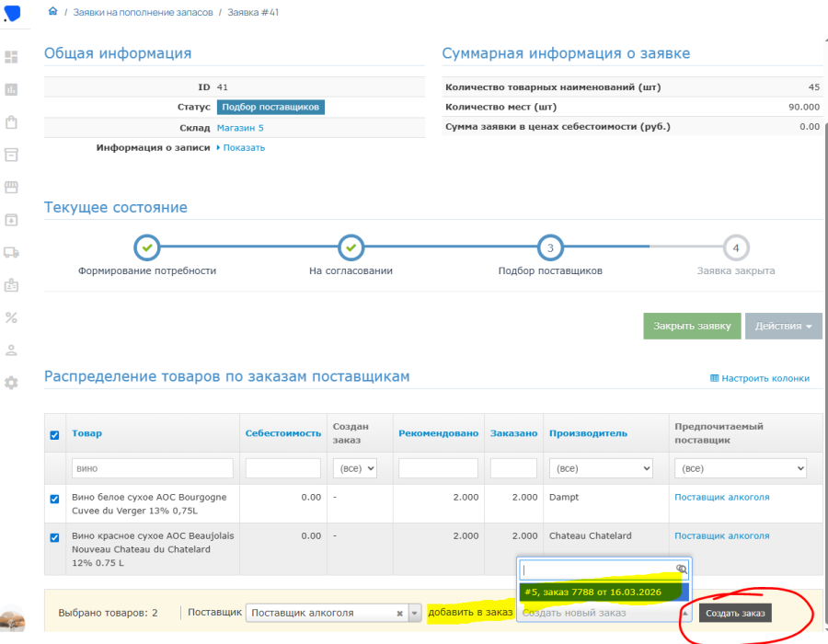Click the Выбрано товаров: 2 label

pyautogui.click(x=108, y=614)
